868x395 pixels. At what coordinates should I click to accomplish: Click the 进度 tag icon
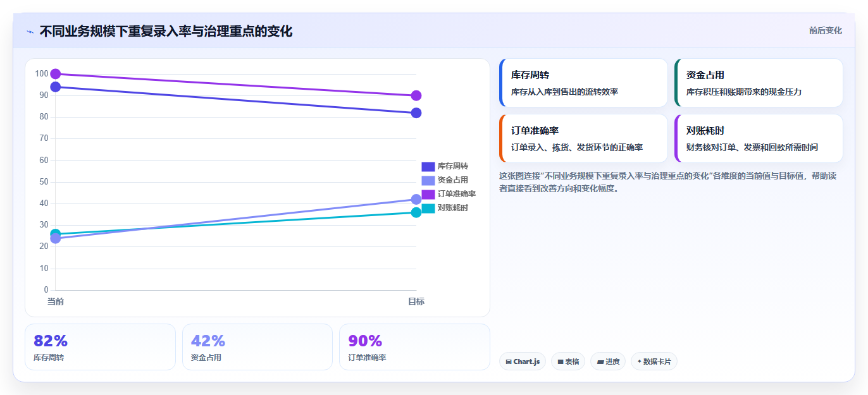point(600,362)
